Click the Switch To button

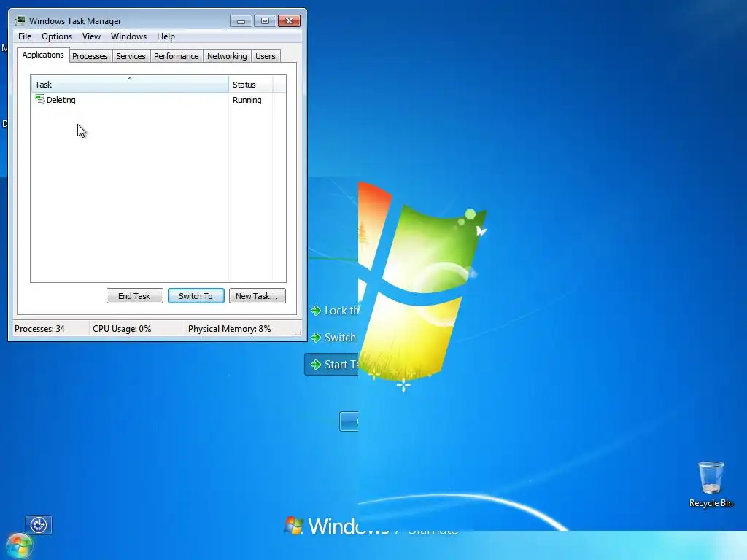point(196,296)
